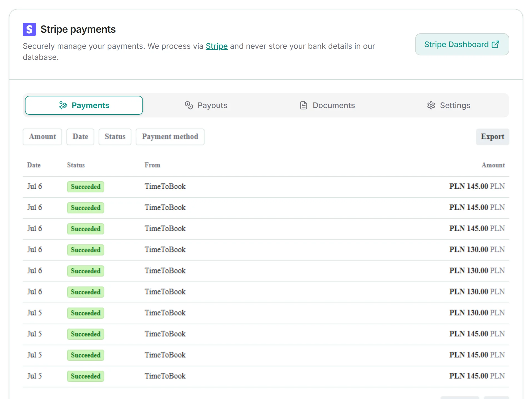
Task: Click the Settings gear icon
Action: click(x=431, y=105)
